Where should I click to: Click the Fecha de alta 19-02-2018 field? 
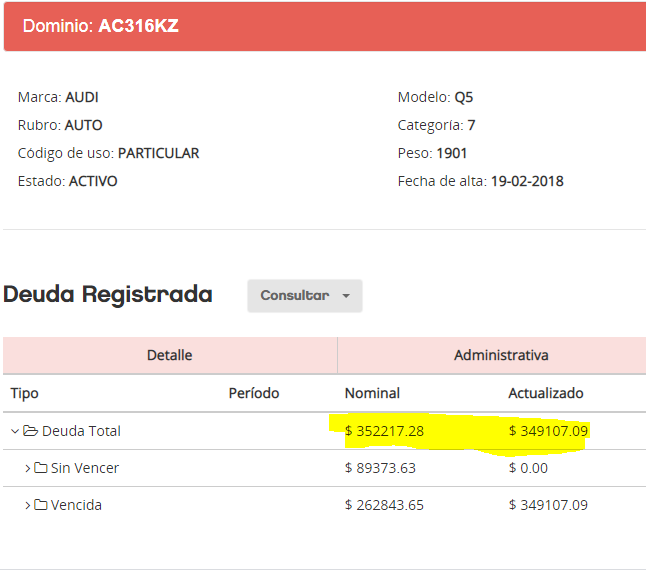tap(480, 181)
